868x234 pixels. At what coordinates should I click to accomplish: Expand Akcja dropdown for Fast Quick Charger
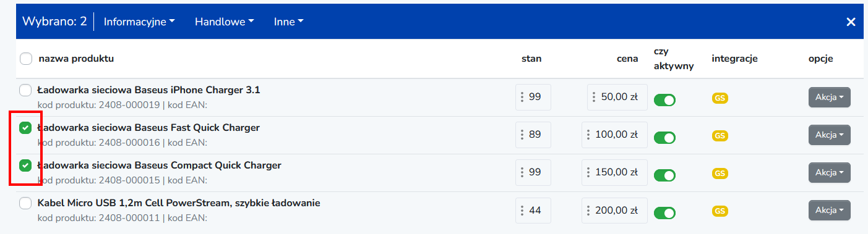[829, 135]
